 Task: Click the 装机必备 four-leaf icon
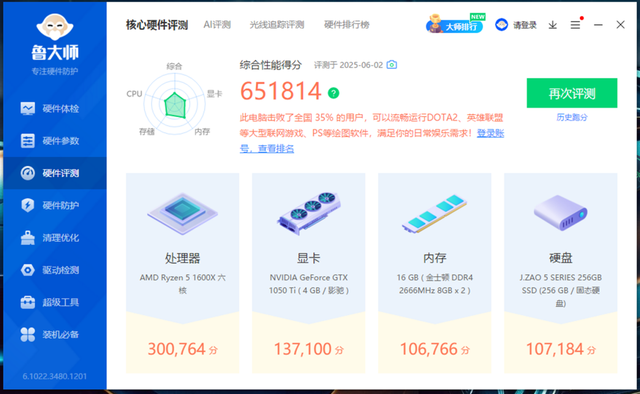pos(28,334)
